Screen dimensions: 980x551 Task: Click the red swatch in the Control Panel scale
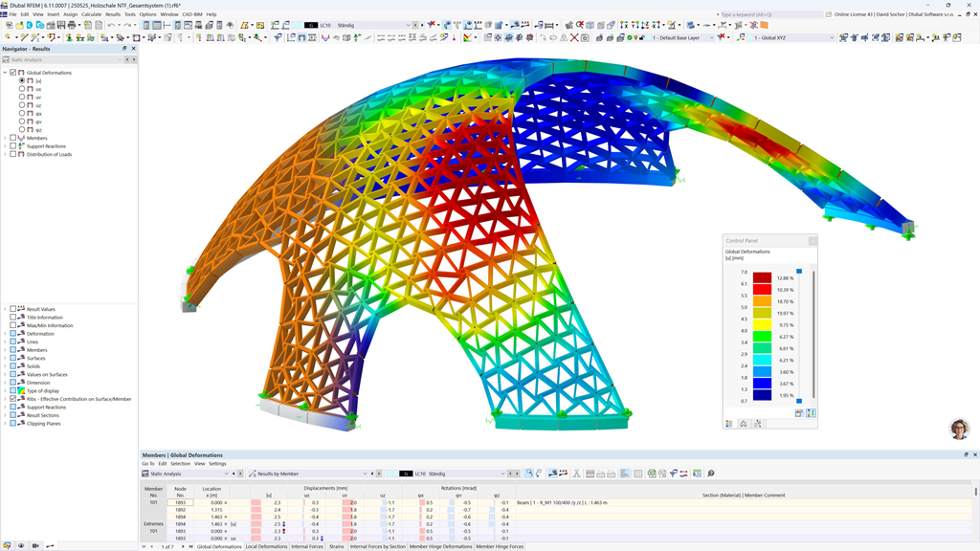(761, 288)
